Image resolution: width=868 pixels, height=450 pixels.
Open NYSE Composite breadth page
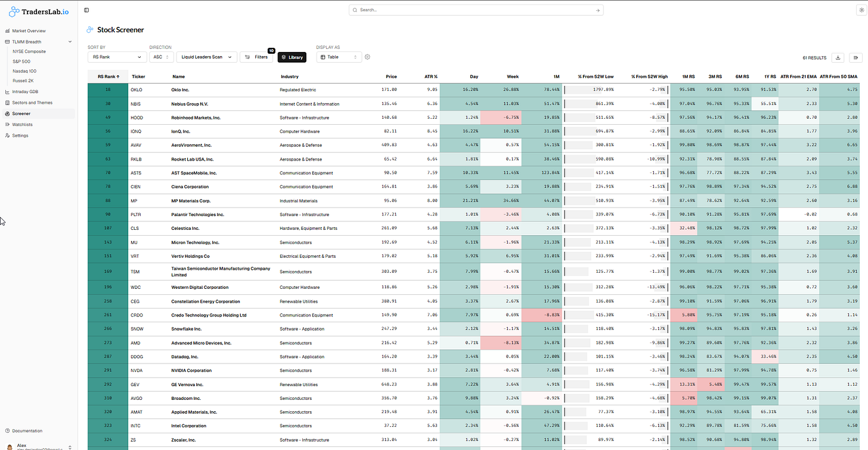pos(29,51)
